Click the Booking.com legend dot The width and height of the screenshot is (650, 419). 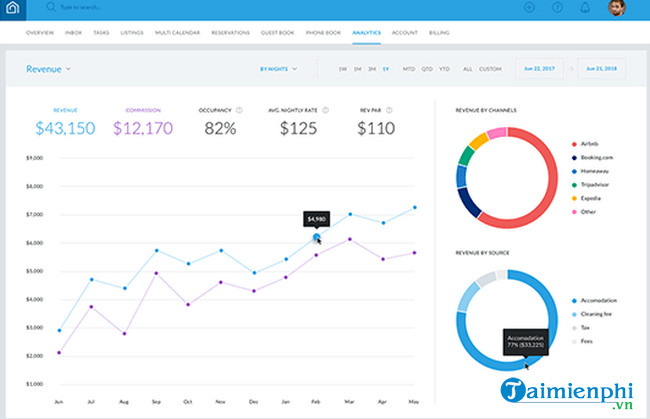[x=573, y=157]
